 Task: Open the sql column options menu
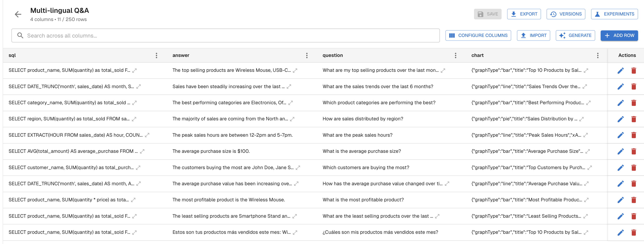click(157, 55)
